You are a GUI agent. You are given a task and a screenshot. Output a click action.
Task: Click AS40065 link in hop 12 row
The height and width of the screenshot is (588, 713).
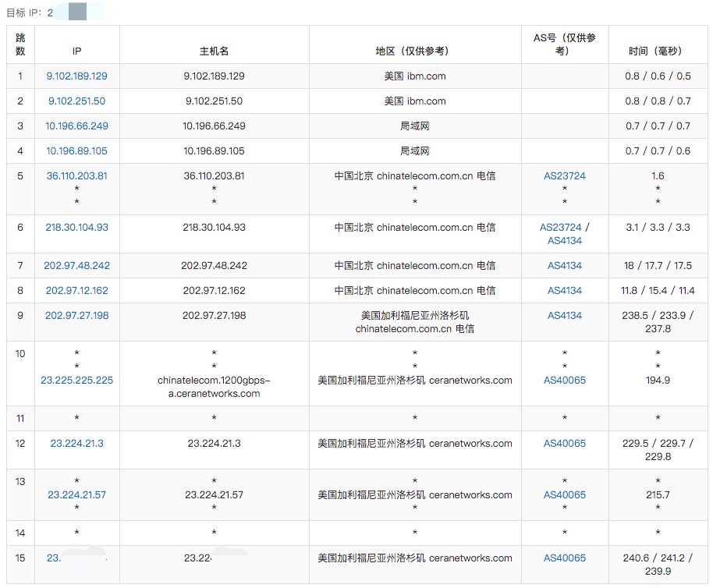coord(564,444)
